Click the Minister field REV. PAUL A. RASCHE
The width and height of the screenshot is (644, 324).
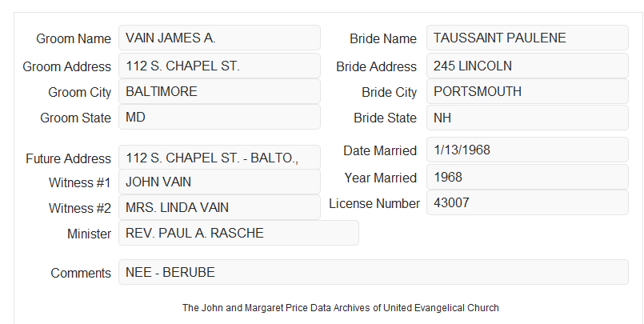tap(238, 233)
